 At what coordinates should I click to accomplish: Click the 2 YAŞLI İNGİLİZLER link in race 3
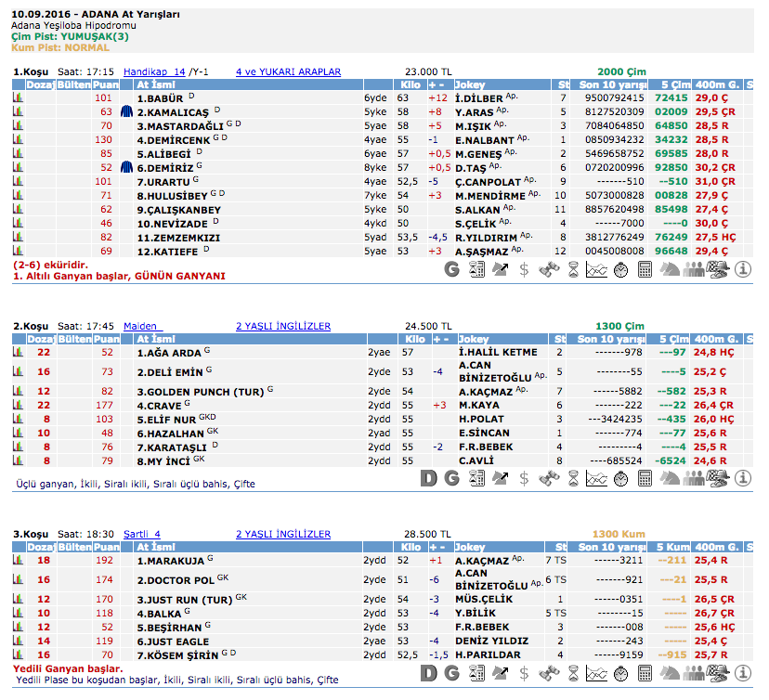point(283,534)
